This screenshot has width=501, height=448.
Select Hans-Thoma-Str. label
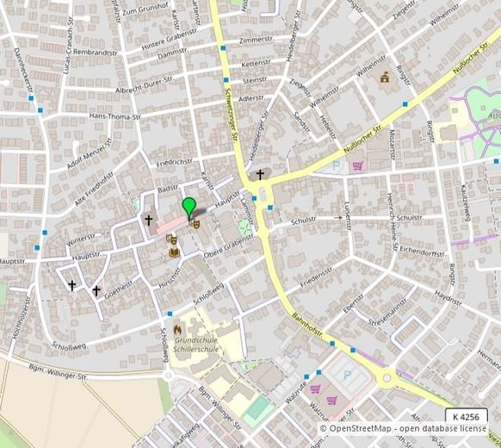(x=115, y=116)
